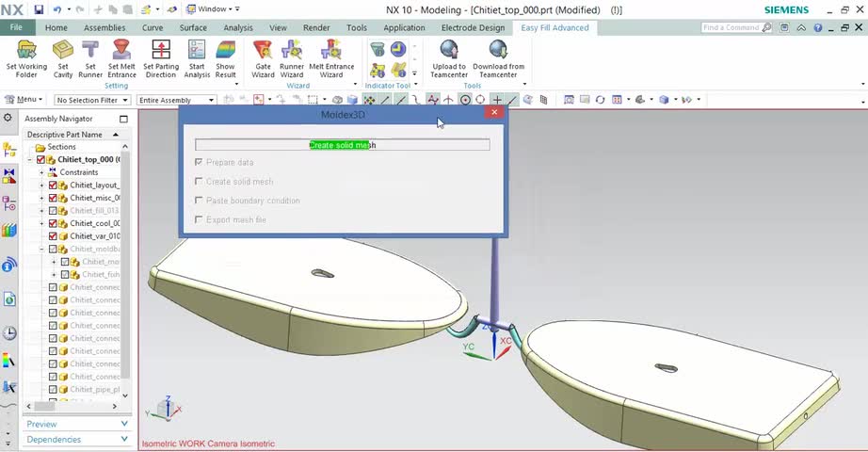Click the navigator vertical scrollbar

click(125, 266)
